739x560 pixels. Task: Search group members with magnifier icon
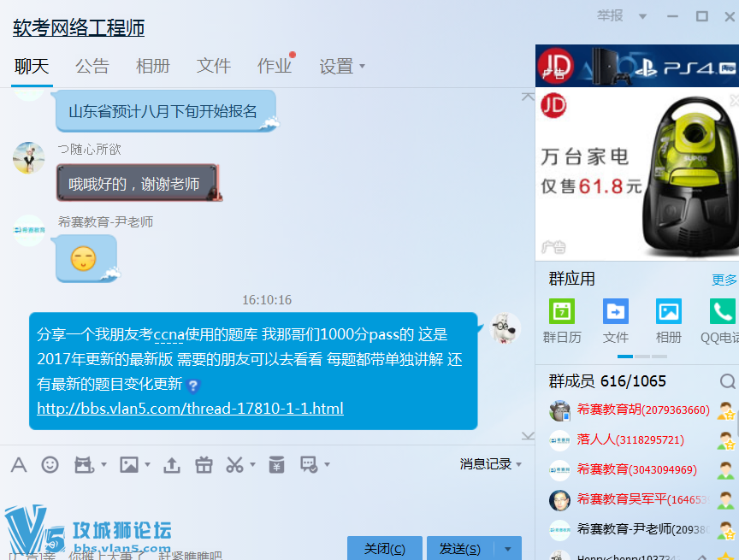coord(727,381)
